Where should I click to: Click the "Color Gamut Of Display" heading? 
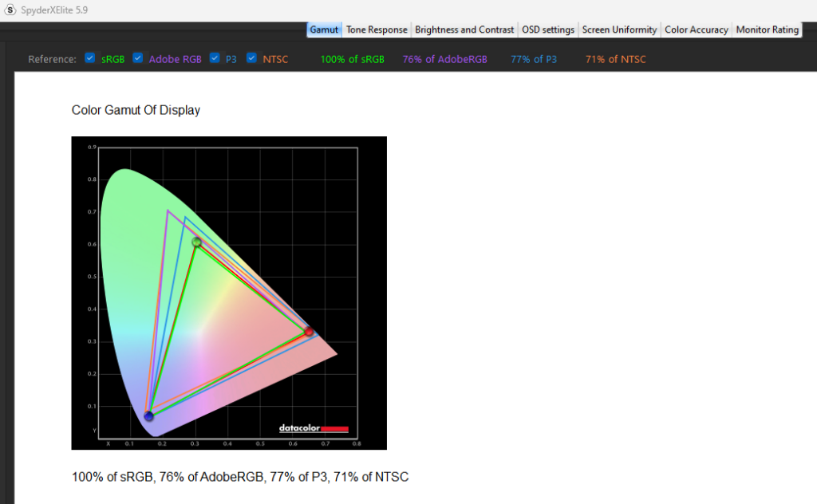[136, 110]
